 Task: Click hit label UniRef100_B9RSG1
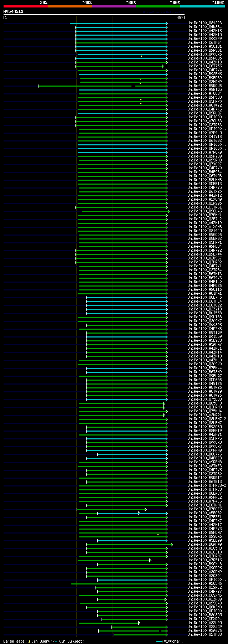coord(204,51)
